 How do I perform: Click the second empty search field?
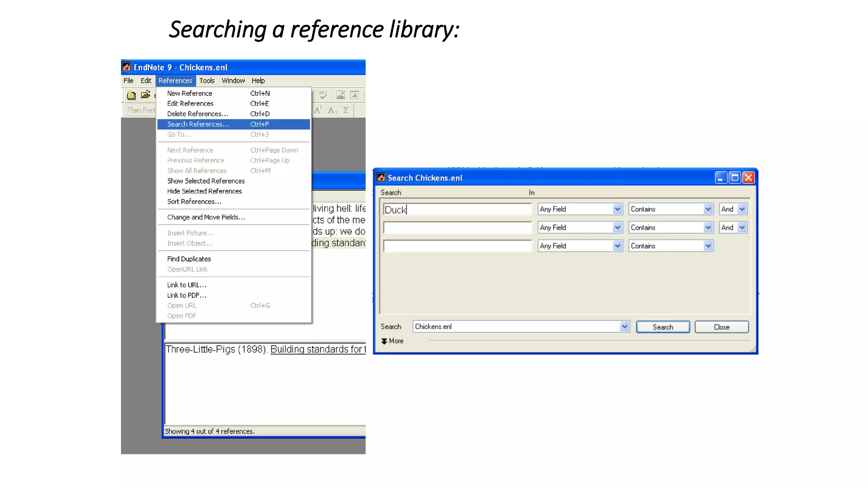(x=457, y=227)
